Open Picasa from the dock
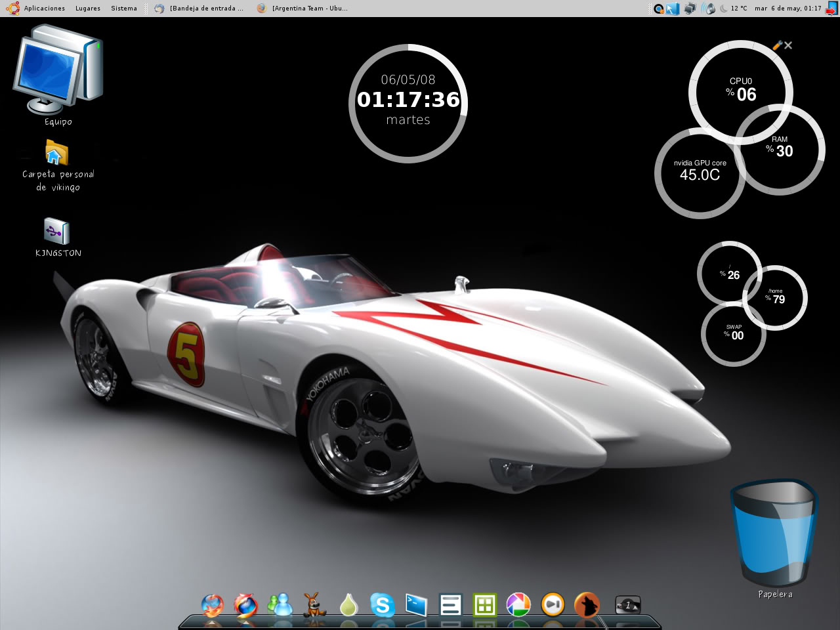 [518, 604]
